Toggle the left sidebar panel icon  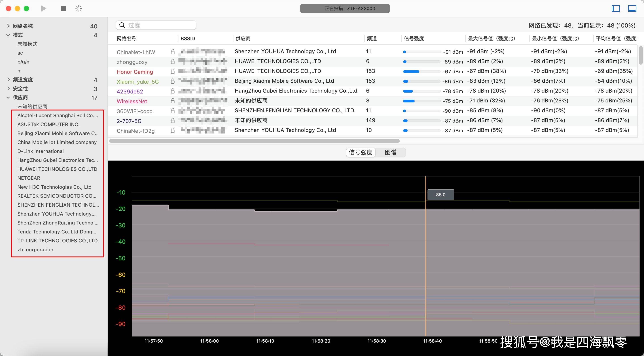pyautogui.click(x=616, y=8)
